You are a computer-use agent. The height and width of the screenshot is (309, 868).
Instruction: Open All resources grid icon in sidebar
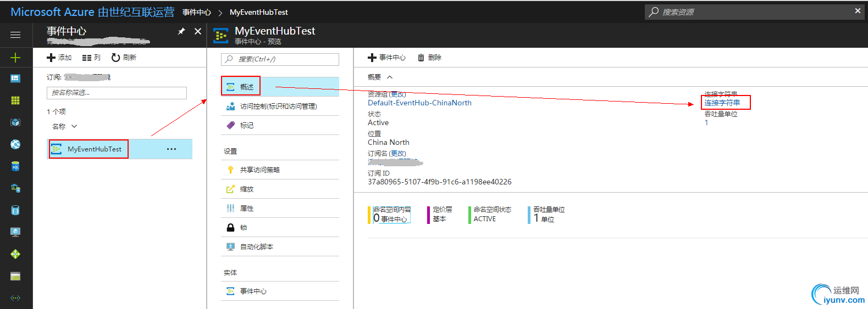(15, 100)
